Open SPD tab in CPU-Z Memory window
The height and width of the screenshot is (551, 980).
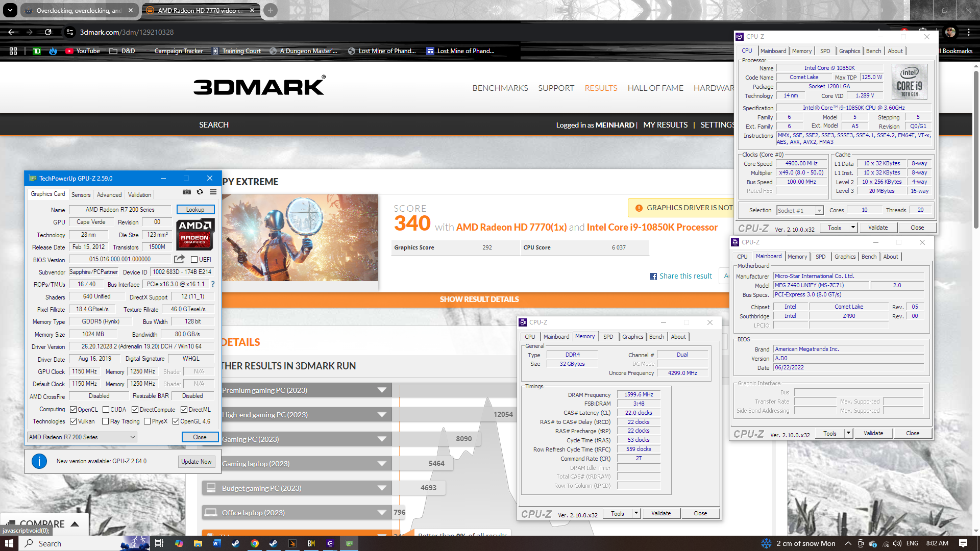click(608, 337)
